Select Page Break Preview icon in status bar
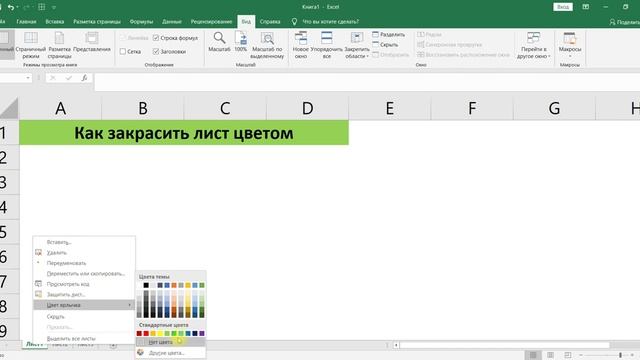 click(567, 355)
